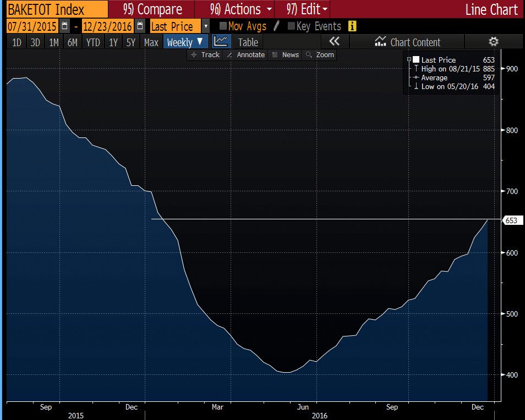
Task: Click the pencil icon to edit moving averages
Action: 277,26
